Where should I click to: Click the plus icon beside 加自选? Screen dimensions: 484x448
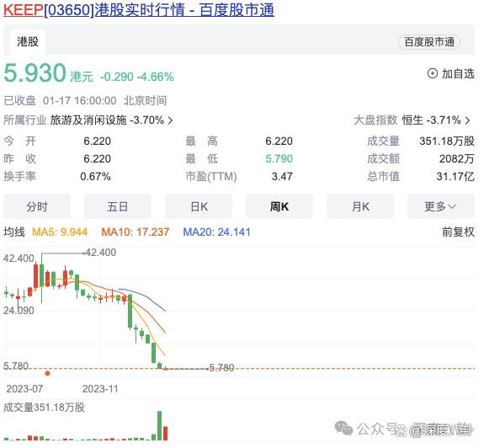click(x=432, y=73)
